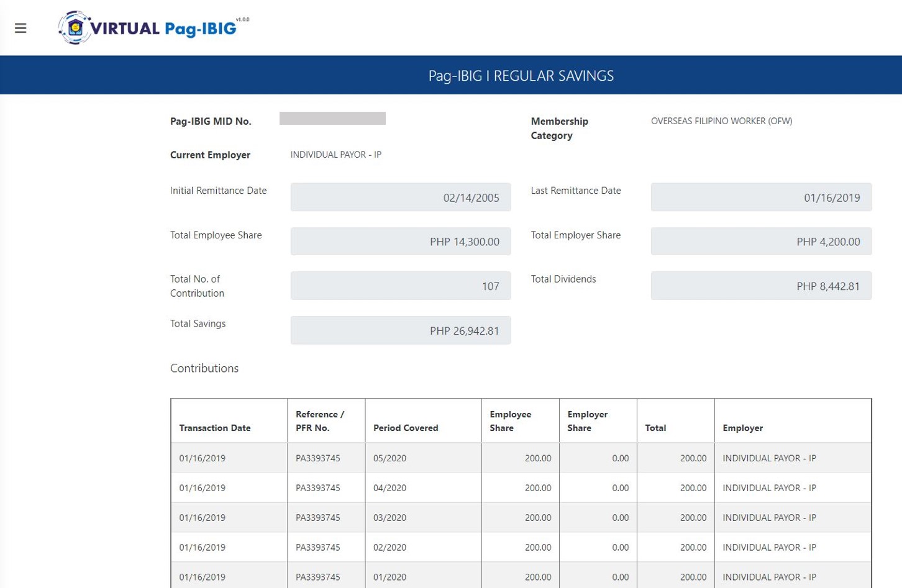
Task: Click the Total Dividends field
Action: pos(761,286)
